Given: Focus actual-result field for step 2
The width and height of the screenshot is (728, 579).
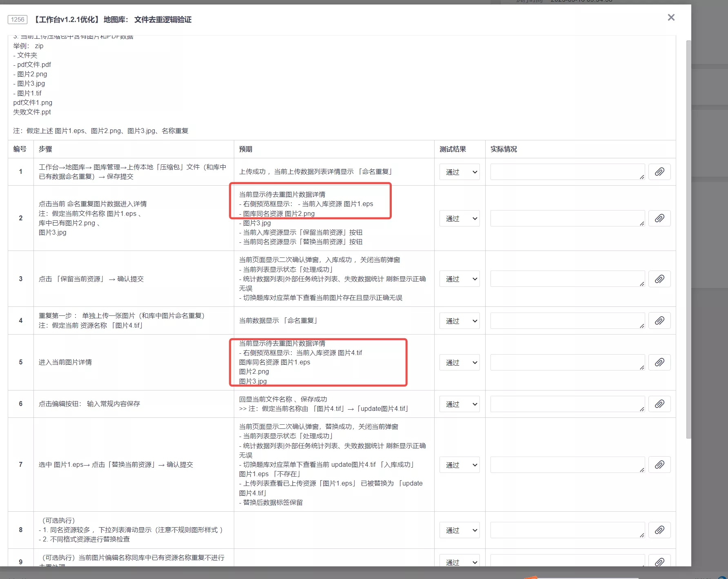Looking at the screenshot, I should click(x=568, y=218).
